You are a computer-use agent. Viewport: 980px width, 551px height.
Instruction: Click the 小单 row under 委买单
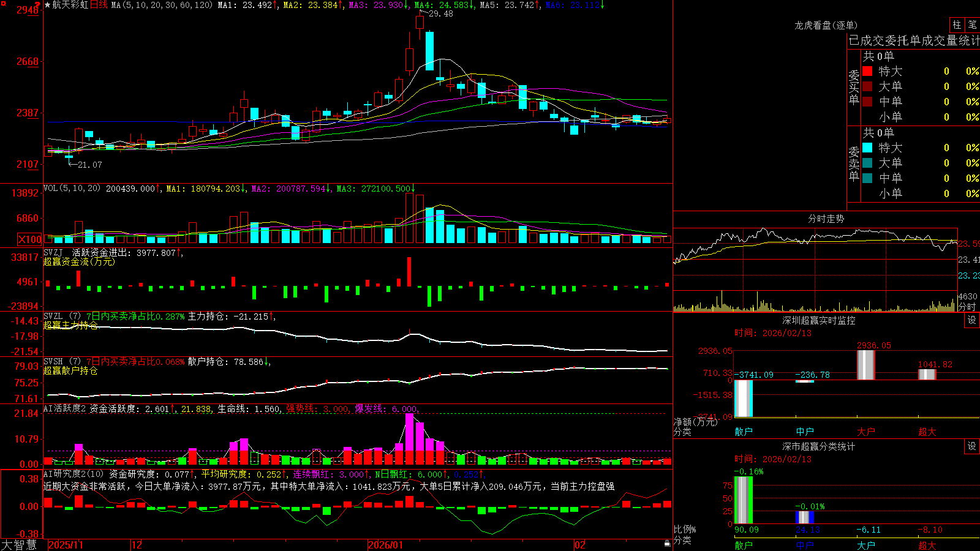(x=921, y=117)
